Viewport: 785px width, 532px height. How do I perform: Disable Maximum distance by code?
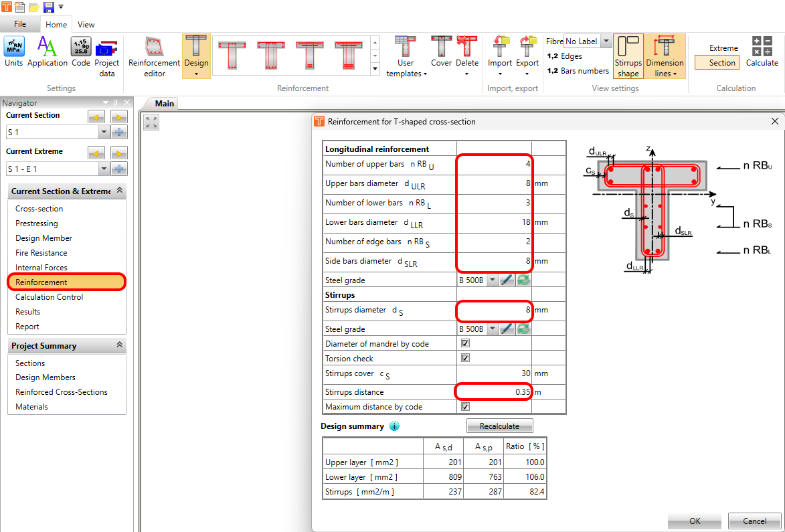(x=465, y=407)
